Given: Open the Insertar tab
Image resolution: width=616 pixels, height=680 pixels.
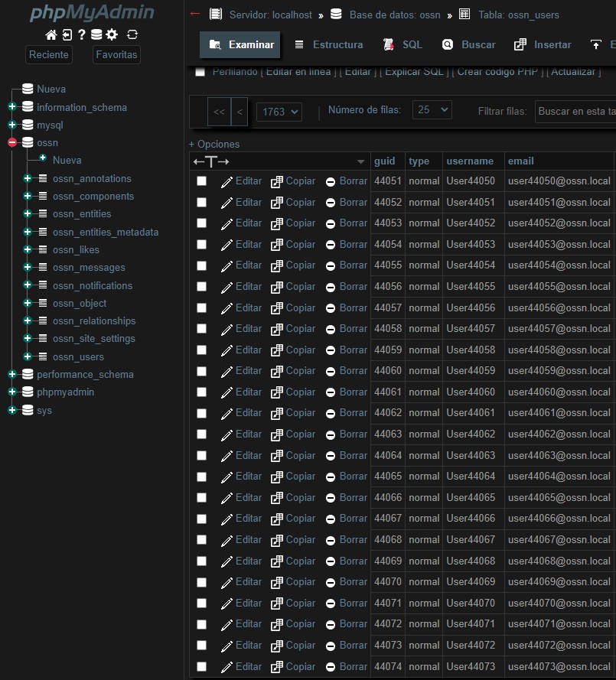Looking at the screenshot, I should point(543,45).
